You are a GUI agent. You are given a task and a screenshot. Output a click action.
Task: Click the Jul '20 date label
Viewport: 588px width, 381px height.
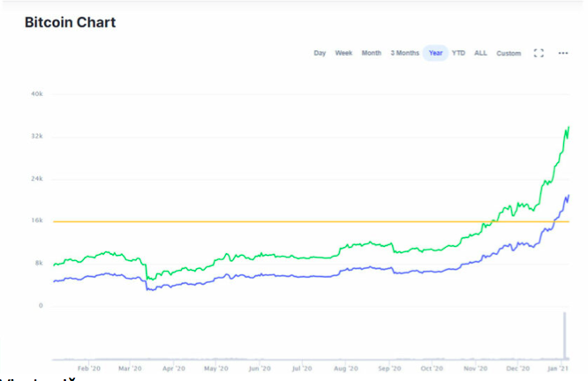(302, 369)
